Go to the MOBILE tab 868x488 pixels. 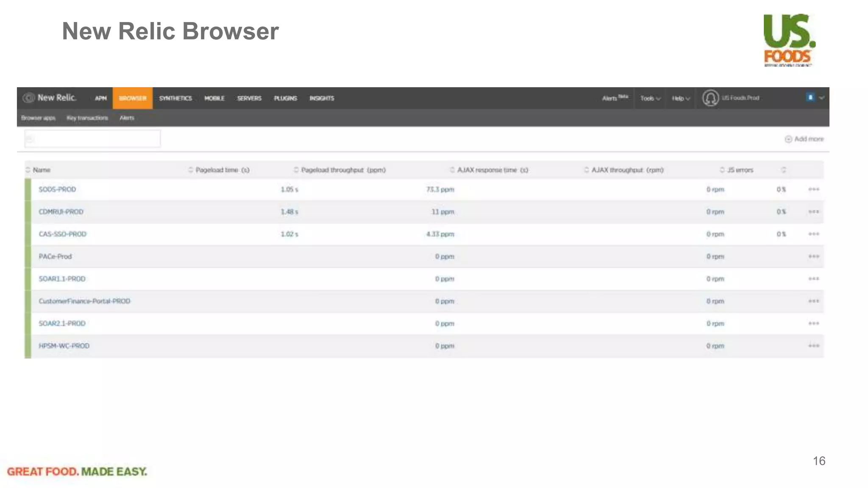214,98
